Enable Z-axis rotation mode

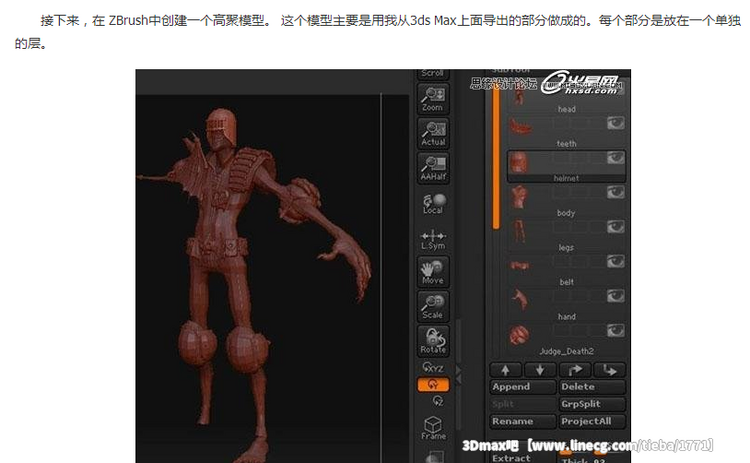(438, 401)
